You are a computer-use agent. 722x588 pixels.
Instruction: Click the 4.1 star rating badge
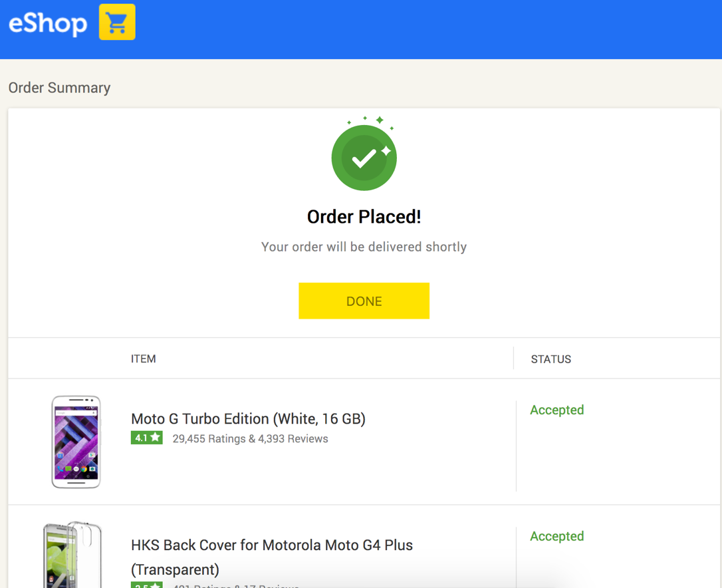pyautogui.click(x=147, y=438)
